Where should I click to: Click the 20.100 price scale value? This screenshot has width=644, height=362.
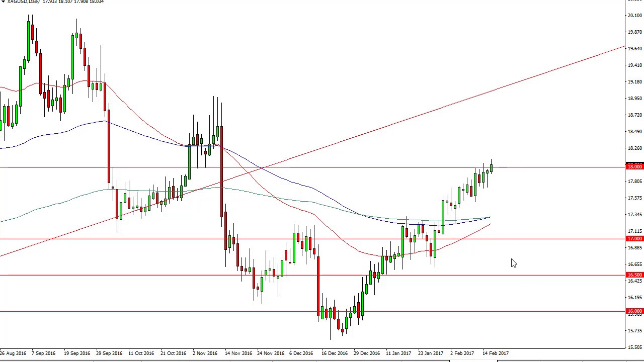coord(634,16)
